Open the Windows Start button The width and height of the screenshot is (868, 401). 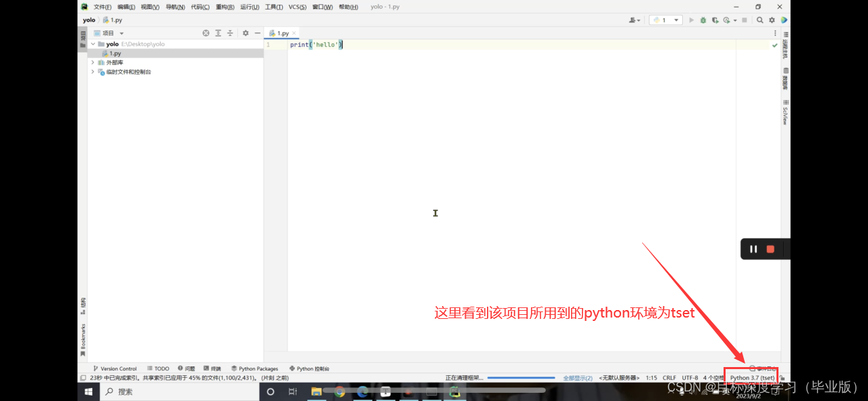[x=88, y=392]
